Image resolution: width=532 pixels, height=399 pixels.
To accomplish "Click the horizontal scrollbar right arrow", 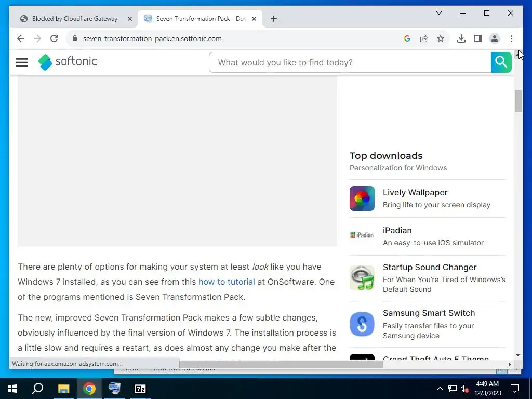I will [x=509, y=364].
